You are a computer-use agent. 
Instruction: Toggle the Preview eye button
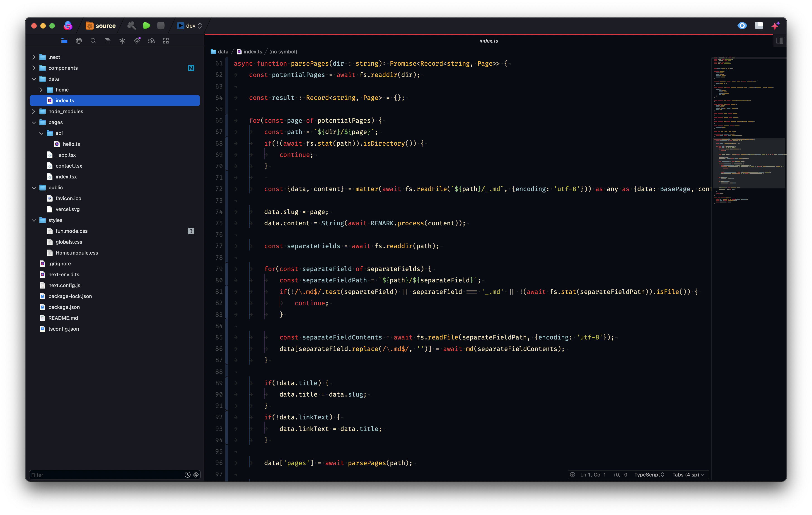coord(742,26)
